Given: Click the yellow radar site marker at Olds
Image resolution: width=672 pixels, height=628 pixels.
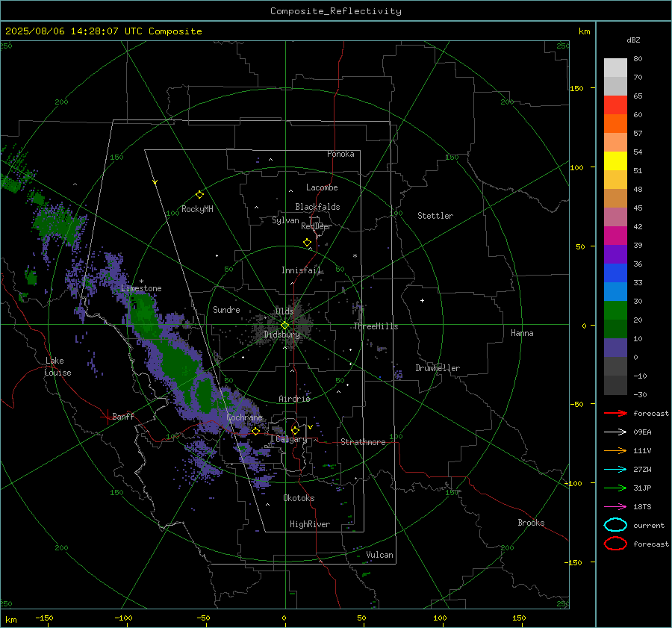Looking at the screenshot, I should (284, 326).
